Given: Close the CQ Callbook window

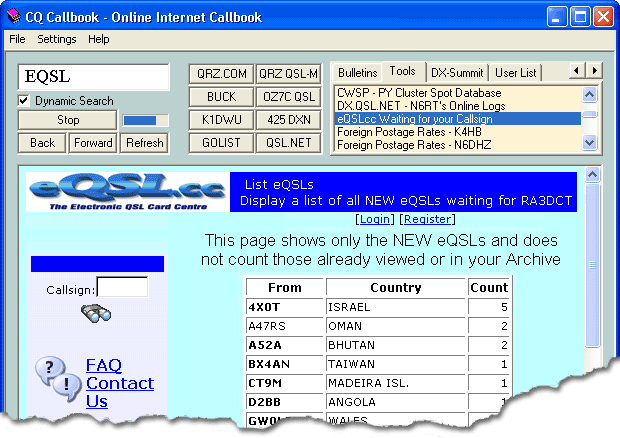Looking at the screenshot, I should [x=603, y=17].
